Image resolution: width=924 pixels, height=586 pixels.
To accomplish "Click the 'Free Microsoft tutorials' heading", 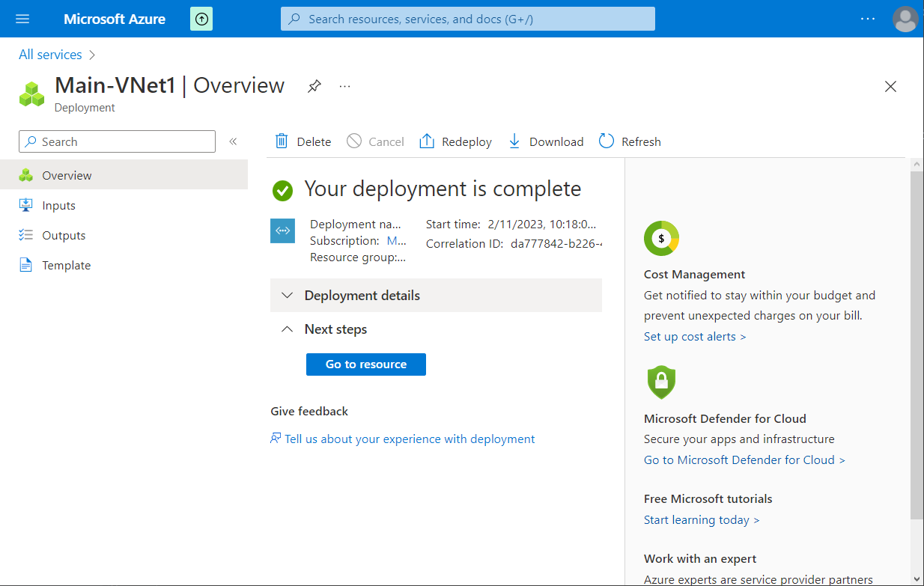I will (x=708, y=499).
